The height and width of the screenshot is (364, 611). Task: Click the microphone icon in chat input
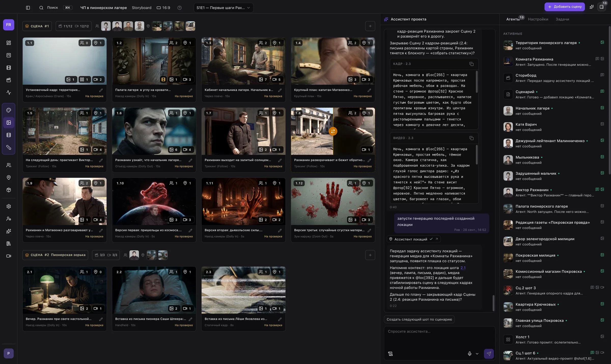click(470, 354)
